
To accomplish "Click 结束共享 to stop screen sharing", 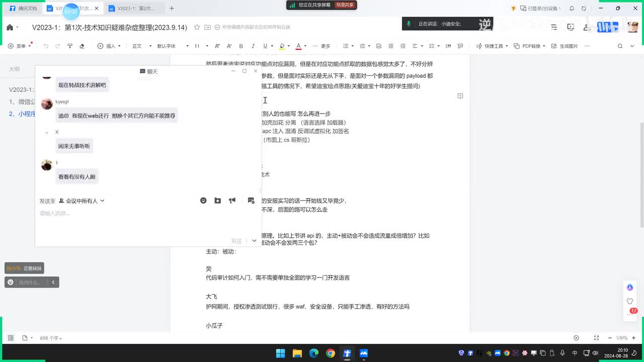I will point(345,5).
